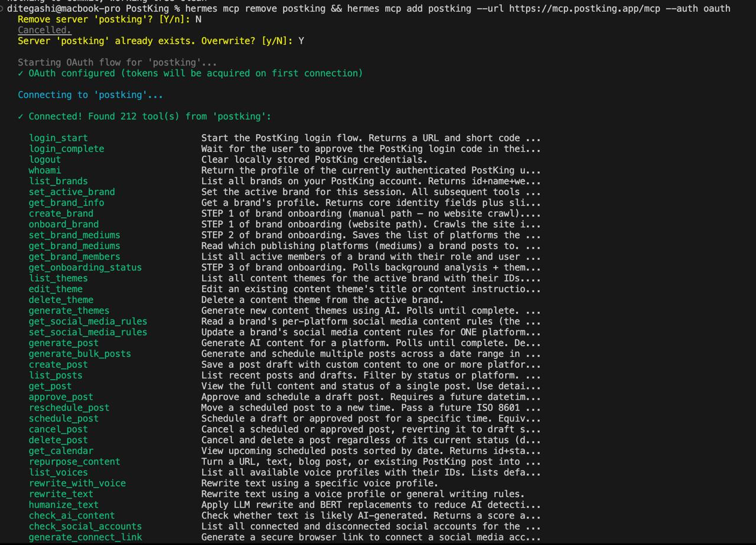The height and width of the screenshot is (545, 756).
Task: Select the generate_post tool name
Action: point(63,342)
